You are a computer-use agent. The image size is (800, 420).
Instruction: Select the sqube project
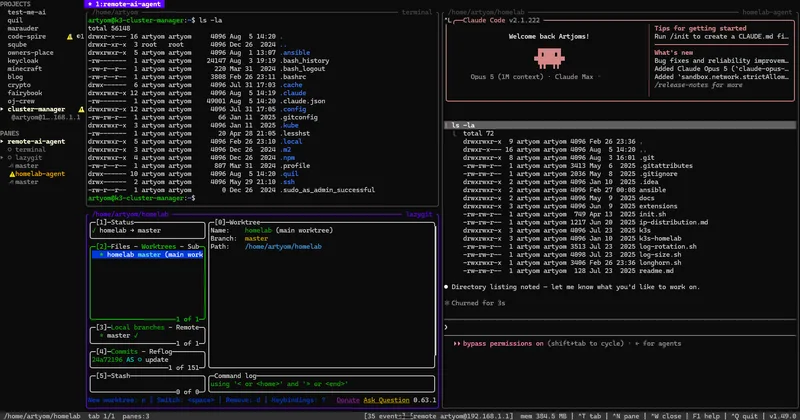(x=17, y=44)
